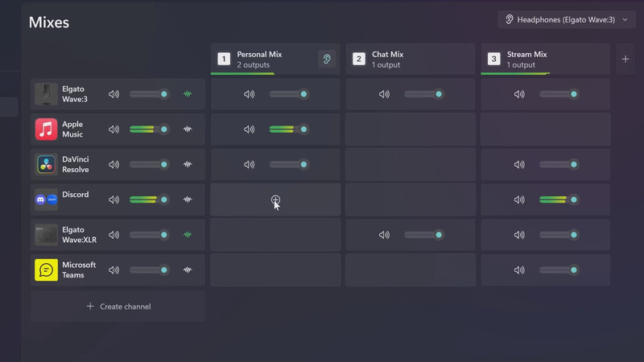Click the Mixes page heading

point(49,23)
